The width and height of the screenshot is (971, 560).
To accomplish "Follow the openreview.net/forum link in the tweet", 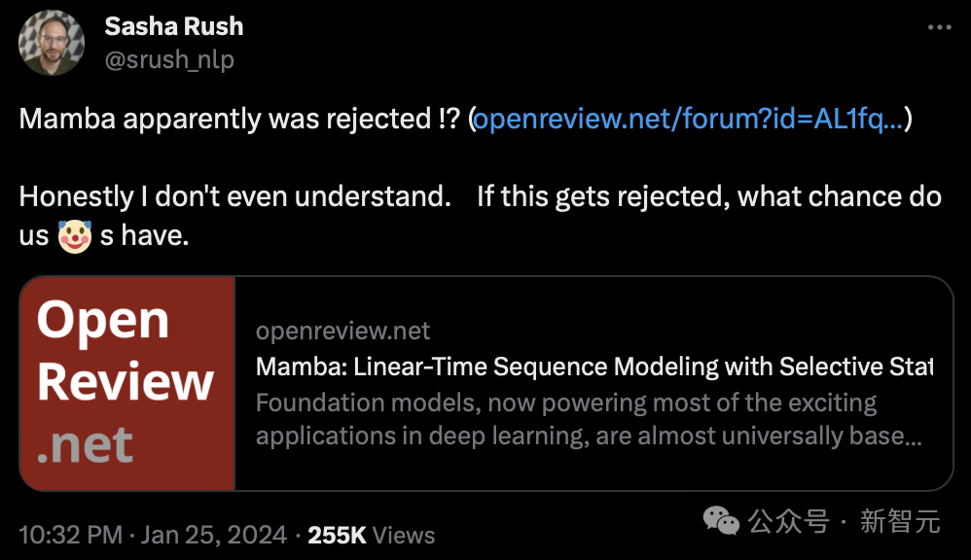I will (x=688, y=120).
